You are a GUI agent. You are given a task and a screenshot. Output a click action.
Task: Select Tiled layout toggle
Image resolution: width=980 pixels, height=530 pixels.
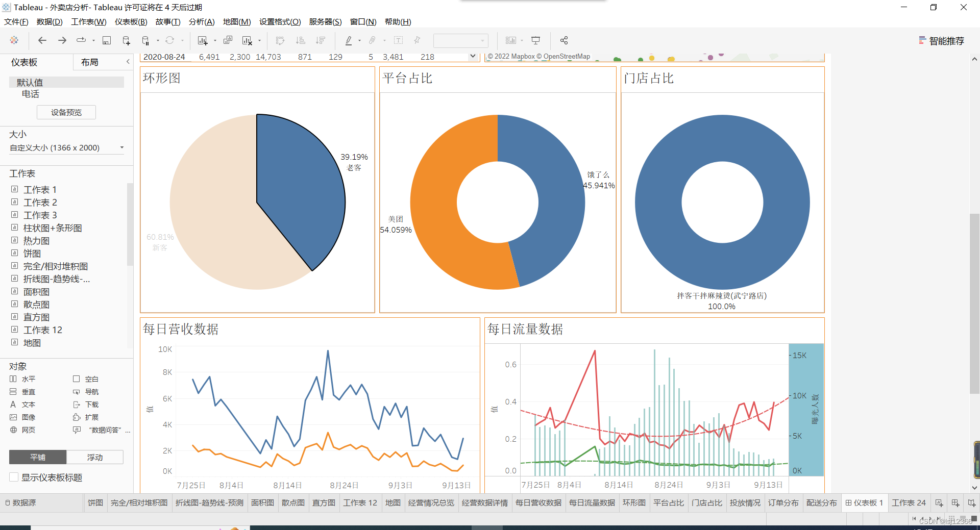(x=38, y=457)
